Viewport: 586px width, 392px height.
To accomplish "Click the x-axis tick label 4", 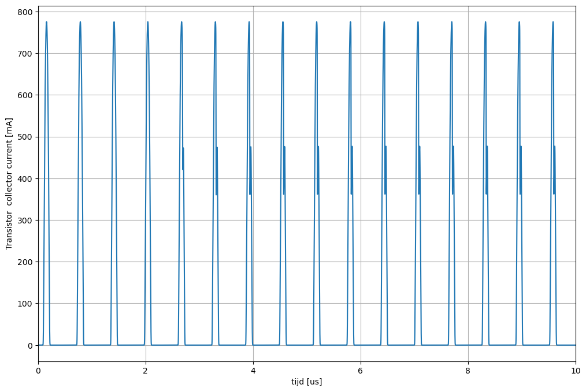I will click(253, 370).
